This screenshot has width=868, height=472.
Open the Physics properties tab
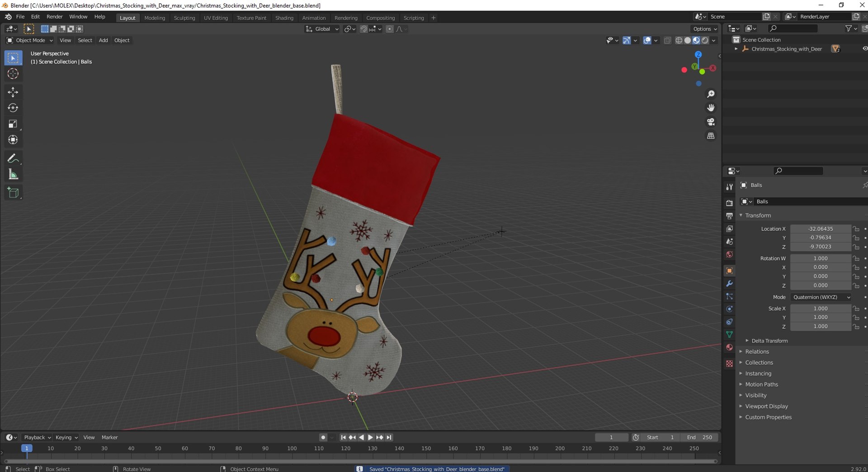[x=729, y=309]
